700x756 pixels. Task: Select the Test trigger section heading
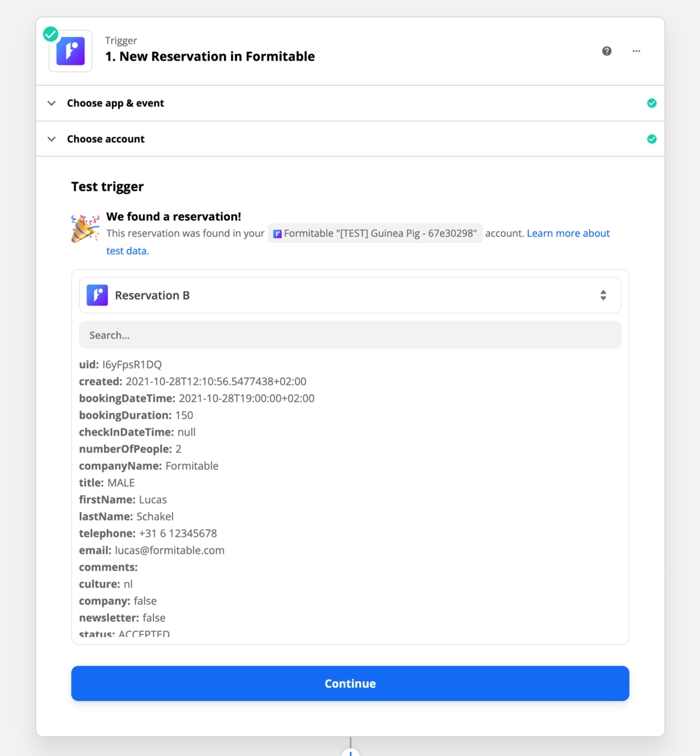click(x=107, y=187)
